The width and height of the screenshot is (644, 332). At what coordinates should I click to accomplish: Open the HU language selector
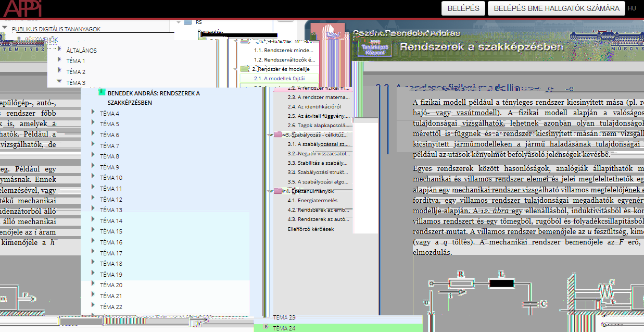coord(632,8)
